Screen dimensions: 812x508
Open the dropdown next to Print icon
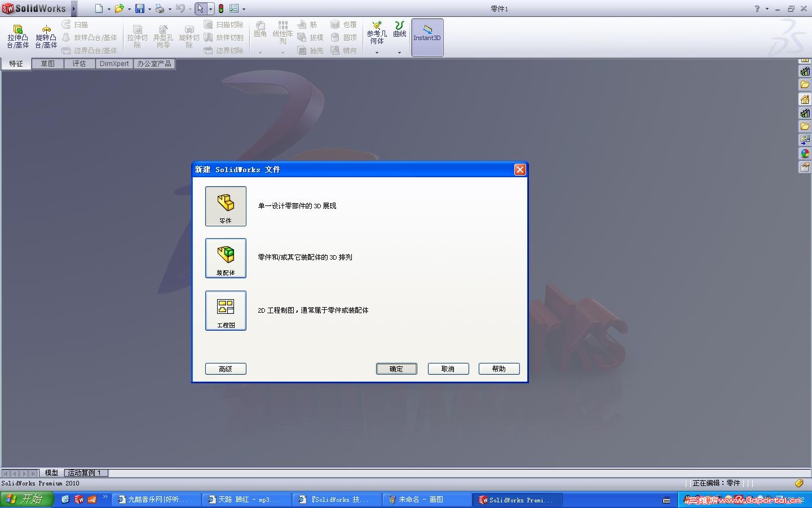point(170,9)
